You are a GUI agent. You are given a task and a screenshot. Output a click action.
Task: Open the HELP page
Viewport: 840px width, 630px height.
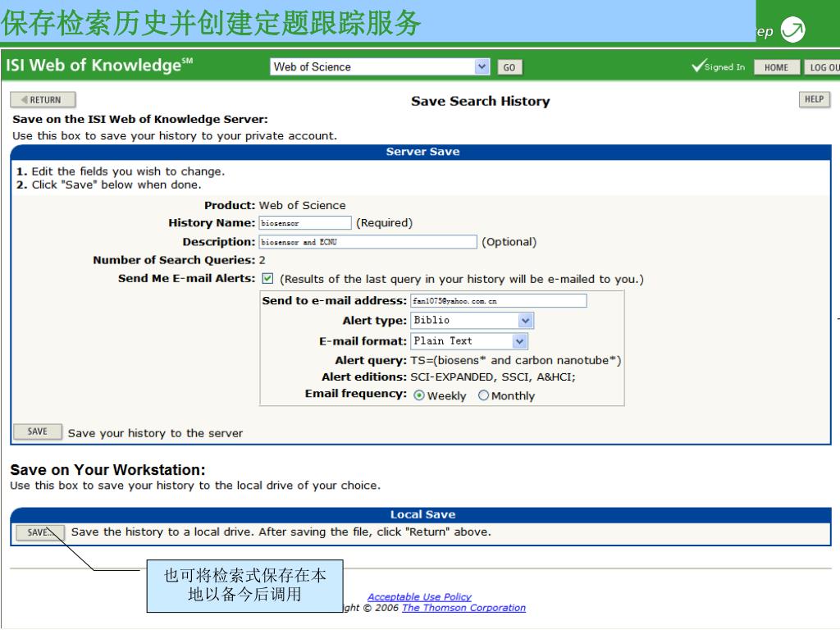[815, 99]
